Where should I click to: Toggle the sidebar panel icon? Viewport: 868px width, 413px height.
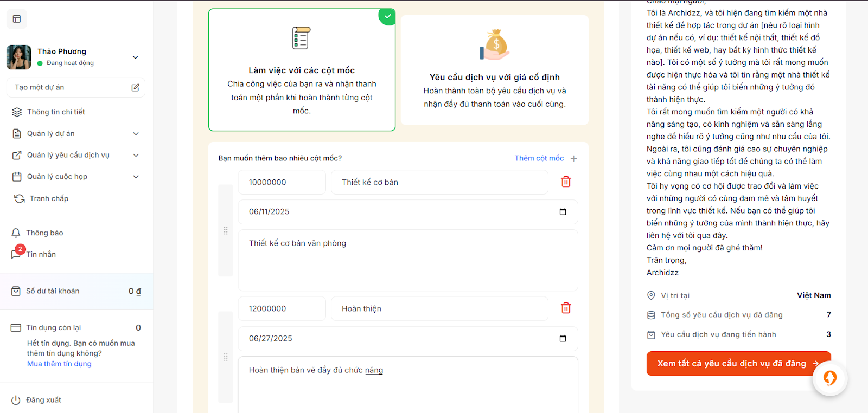click(x=17, y=19)
